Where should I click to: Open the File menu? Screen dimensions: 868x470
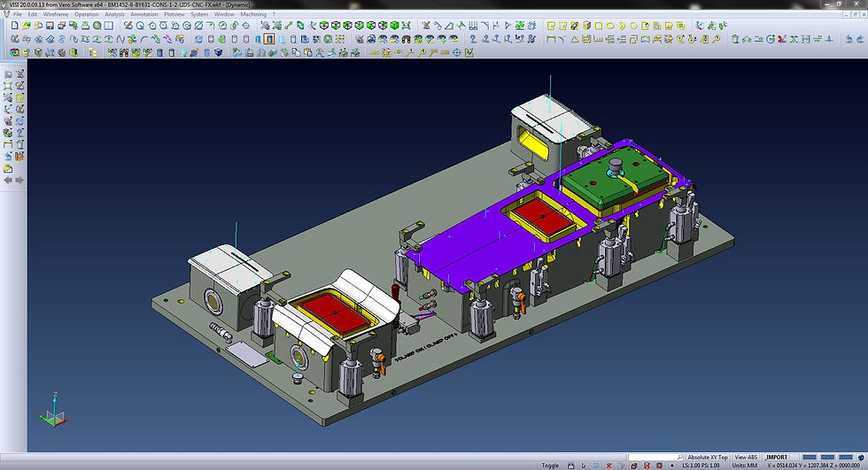click(x=18, y=14)
